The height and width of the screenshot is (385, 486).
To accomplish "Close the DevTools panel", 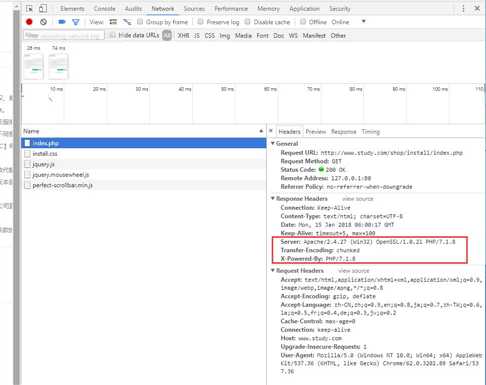I will coord(477,8).
